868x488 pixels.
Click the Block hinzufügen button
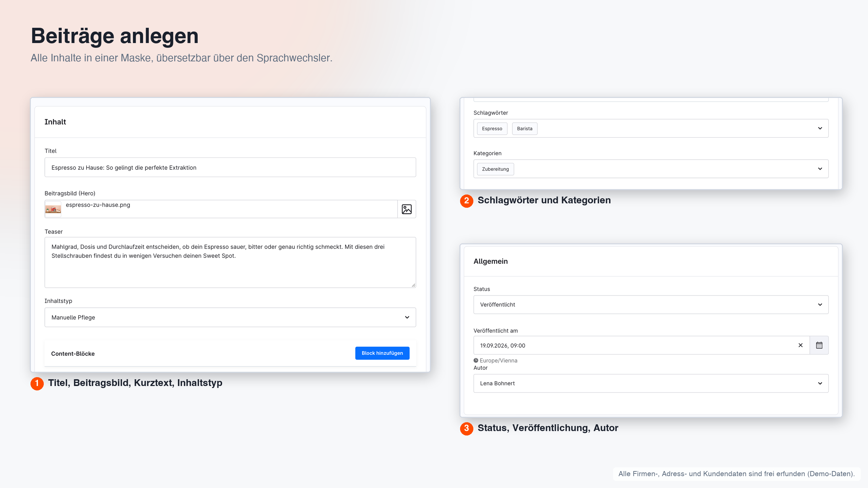pos(382,353)
